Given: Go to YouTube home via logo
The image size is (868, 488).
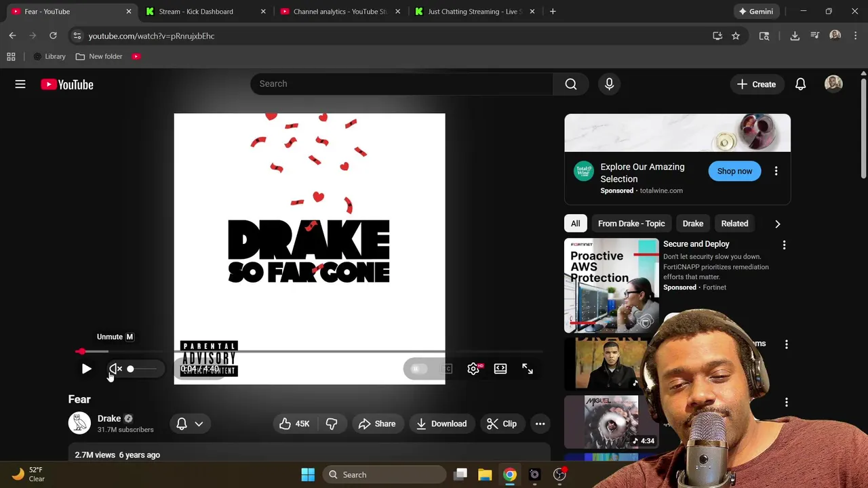Looking at the screenshot, I should click(66, 85).
